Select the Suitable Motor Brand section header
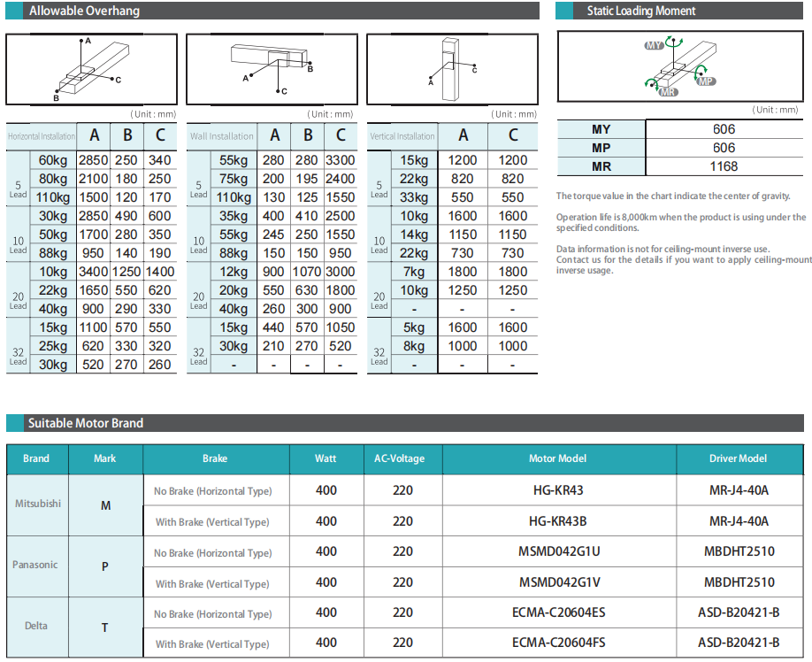The height and width of the screenshot is (662, 812). 86,423
